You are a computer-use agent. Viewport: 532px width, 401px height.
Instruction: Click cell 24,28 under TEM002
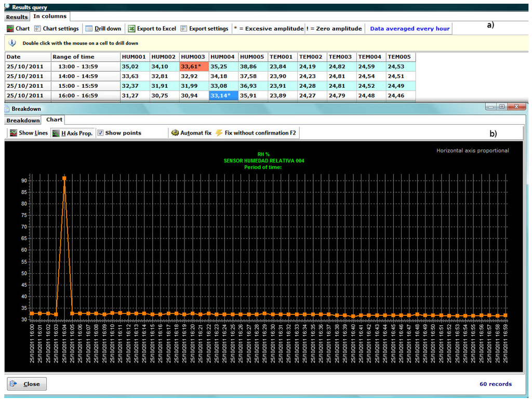(312, 86)
